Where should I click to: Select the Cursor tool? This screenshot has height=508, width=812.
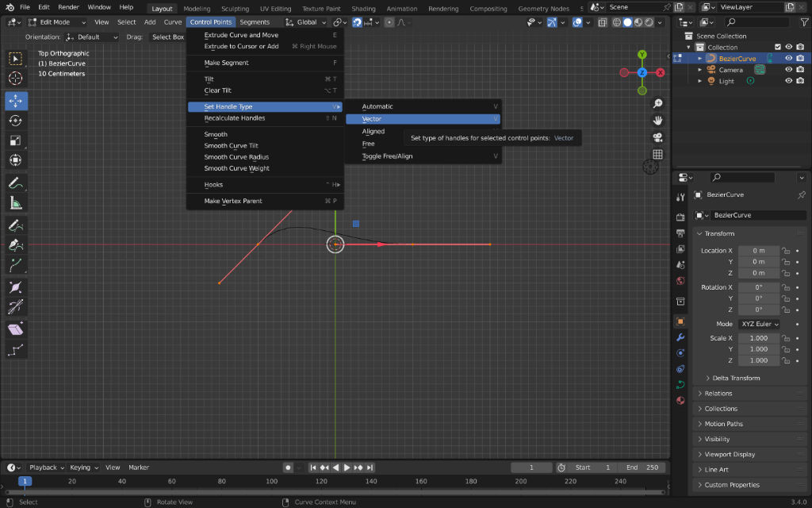16,79
